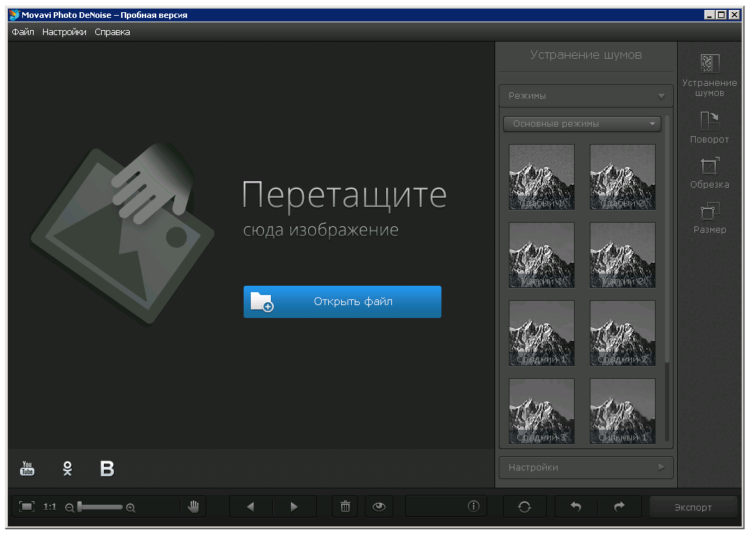The image size is (756, 545).
Task: Click the reset changes icon
Action: click(x=525, y=506)
